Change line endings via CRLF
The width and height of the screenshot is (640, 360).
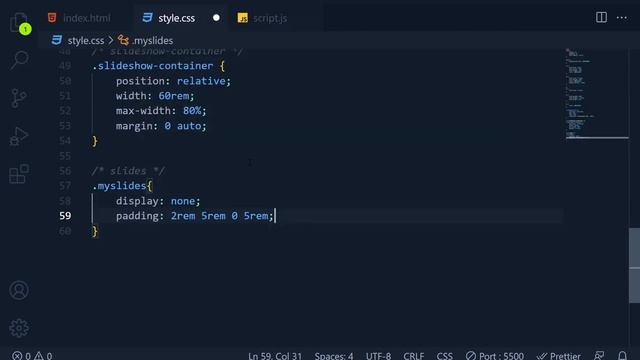[x=413, y=356]
